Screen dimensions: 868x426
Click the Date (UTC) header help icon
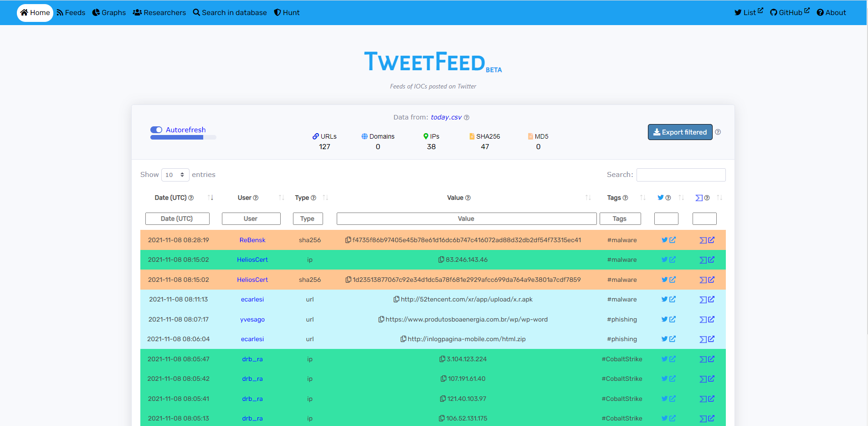191,198
